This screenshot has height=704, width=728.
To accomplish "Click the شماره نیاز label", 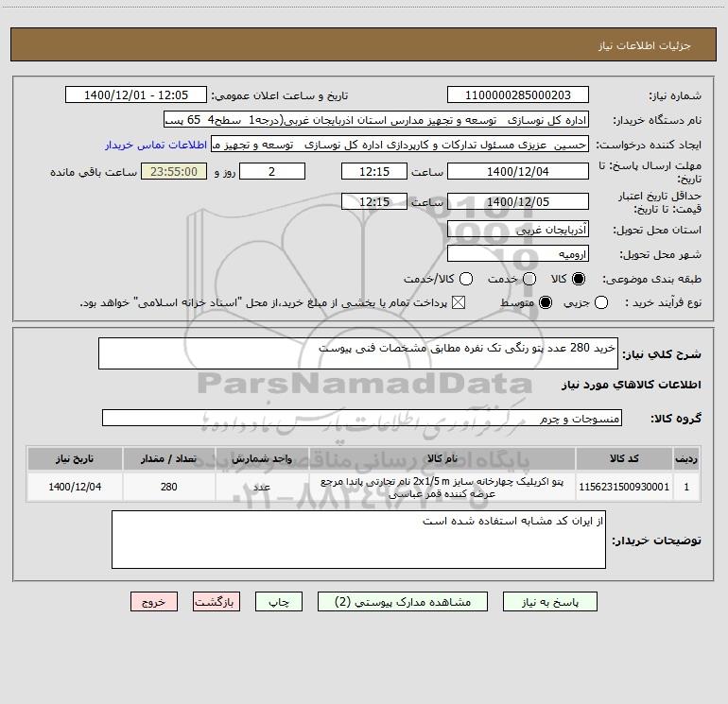I will coord(675,95).
